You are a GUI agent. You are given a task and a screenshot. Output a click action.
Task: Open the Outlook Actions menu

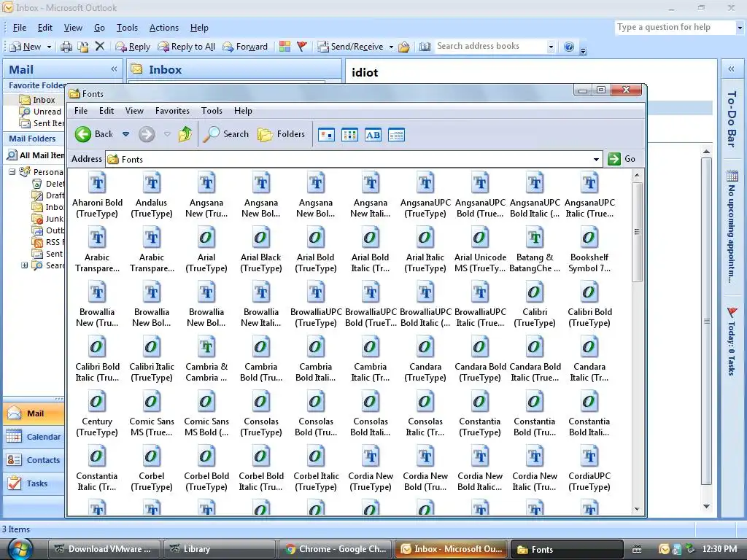tap(164, 28)
